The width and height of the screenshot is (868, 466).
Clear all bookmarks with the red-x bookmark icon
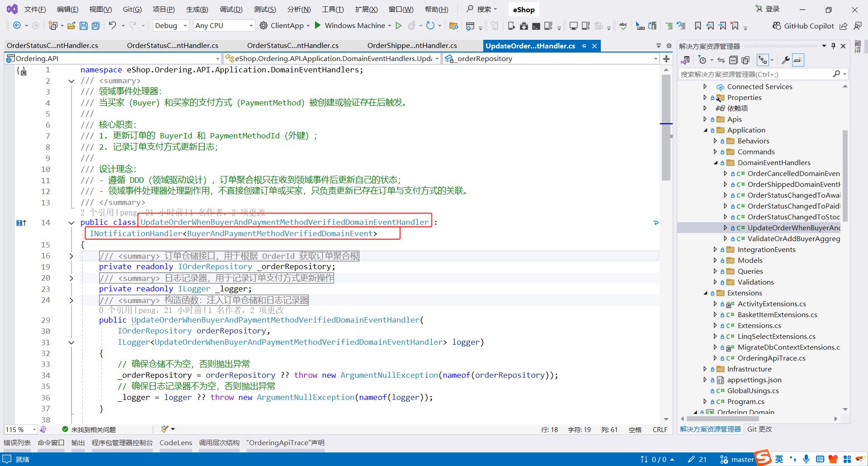(735, 26)
